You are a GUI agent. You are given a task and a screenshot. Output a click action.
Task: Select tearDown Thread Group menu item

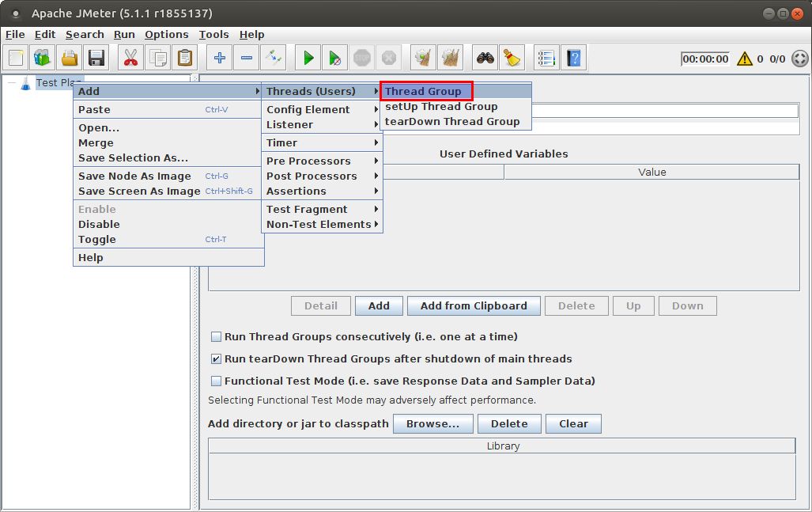(x=455, y=121)
